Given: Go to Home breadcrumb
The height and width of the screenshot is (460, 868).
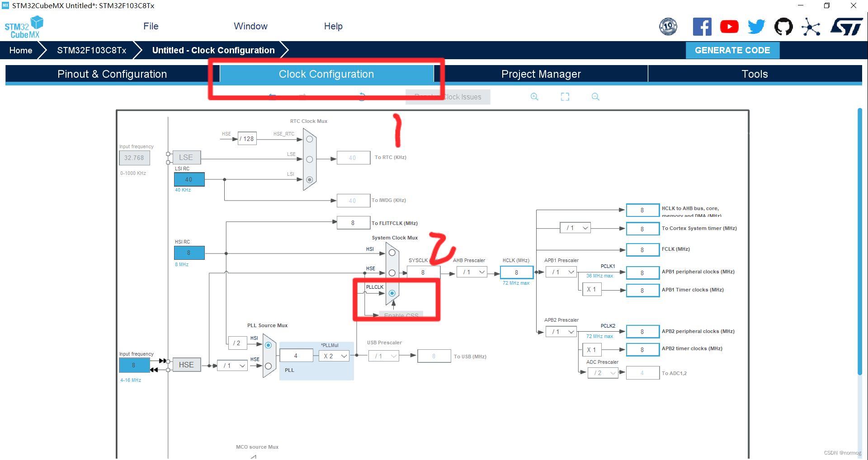Looking at the screenshot, I should 21,50.
